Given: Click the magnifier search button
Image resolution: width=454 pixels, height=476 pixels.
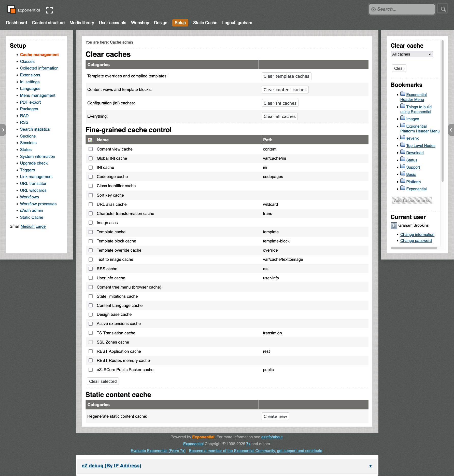Looking at the screenshot, I should click(x=443, y=9).
